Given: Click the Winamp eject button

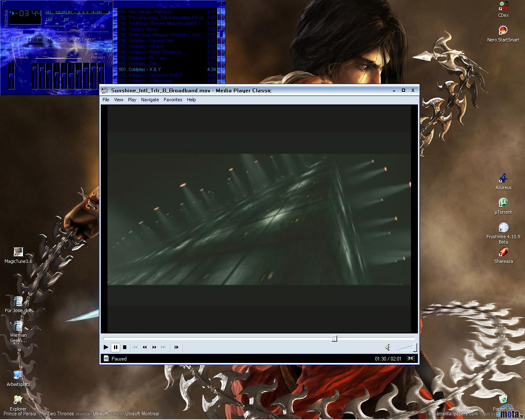Looking at the screenshot, I should (x=60, y=39).
